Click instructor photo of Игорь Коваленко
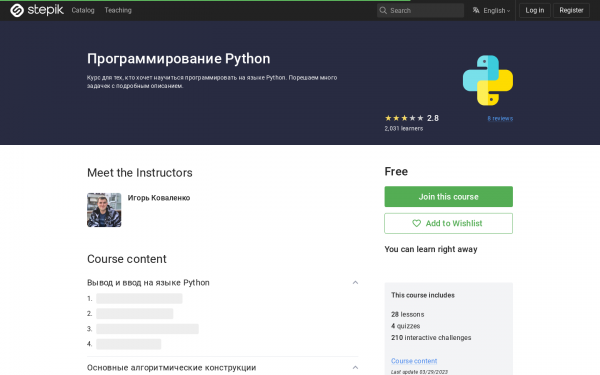This screenshot has width=600, height=375. tap(104, 210)
